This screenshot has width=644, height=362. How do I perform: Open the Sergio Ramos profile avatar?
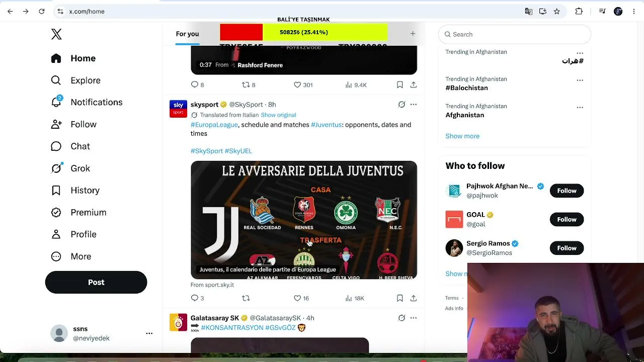point(454,248)
